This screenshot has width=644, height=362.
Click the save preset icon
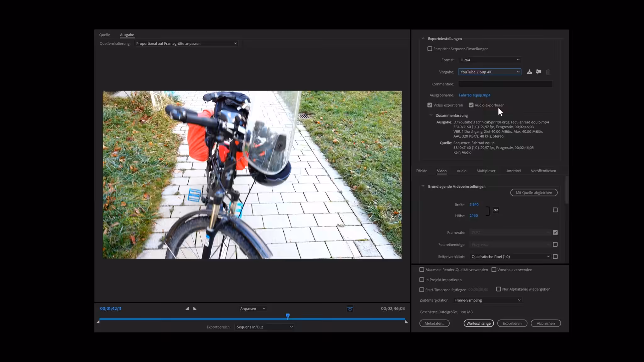click(530, 72)
